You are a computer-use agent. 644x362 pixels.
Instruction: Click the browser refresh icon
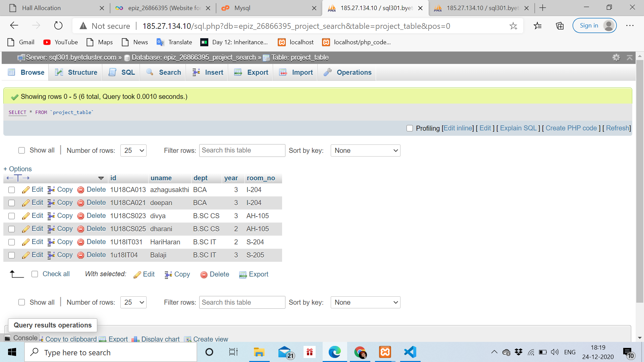58,26
